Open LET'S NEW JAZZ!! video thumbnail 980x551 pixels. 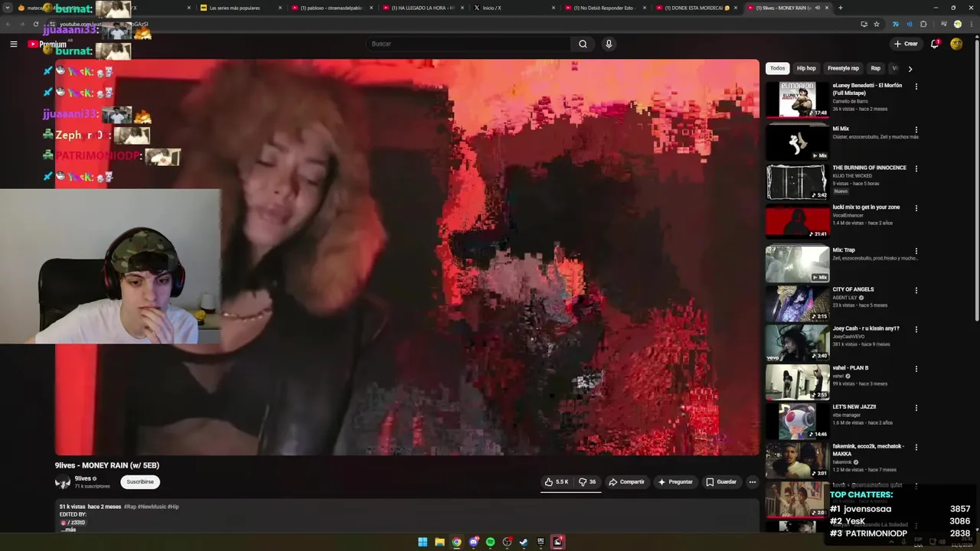click(797, 421)
